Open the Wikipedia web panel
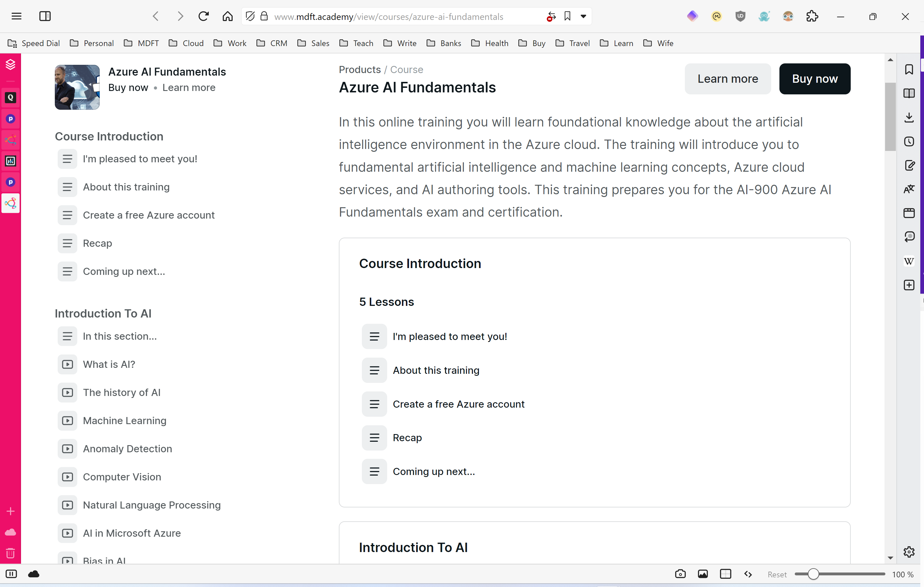This screenshot has width=924, height=587. 909,261
